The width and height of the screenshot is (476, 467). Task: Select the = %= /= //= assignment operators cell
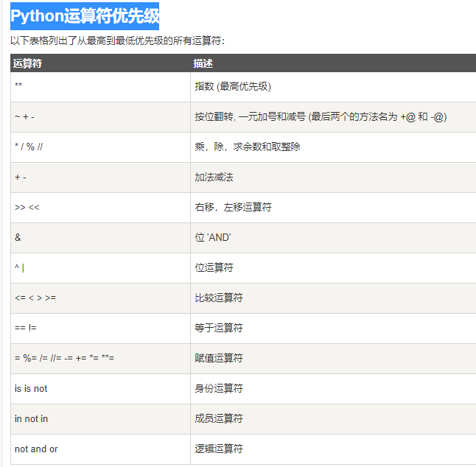100,359
